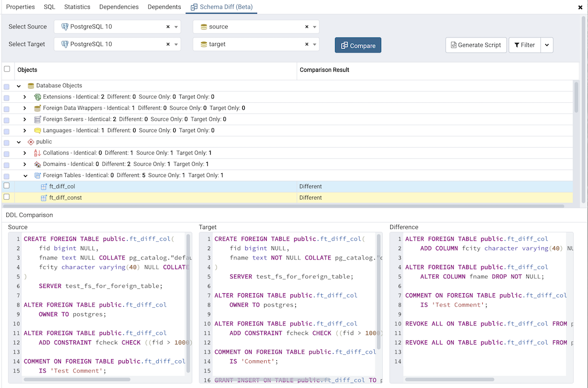Collapse the Foreign Tables group
The height and width of the screenshot is (388, 588).
pos(25,176)
